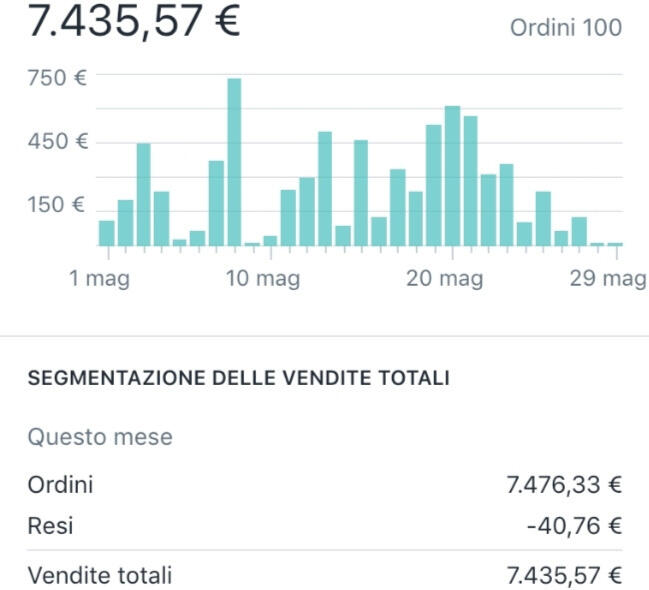Select the 20 mag date label
This screenshot has width=649, height=590.
[x=445, y=278]
